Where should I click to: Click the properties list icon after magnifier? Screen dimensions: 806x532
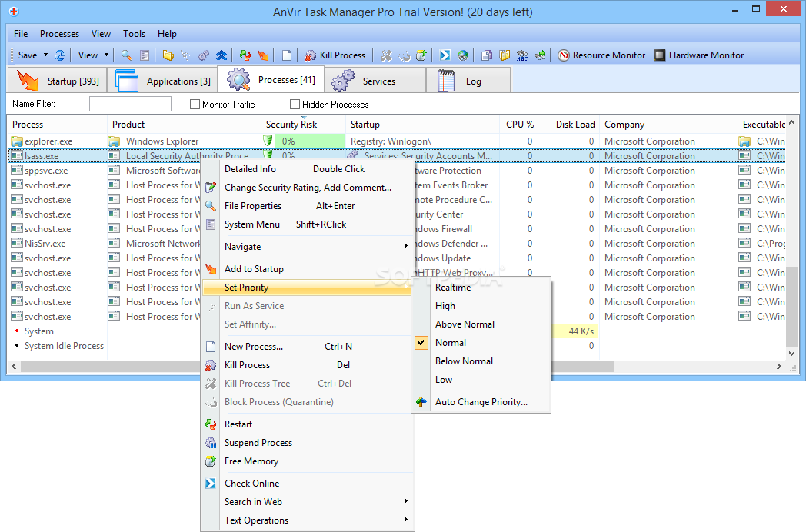[x=145, y=55]
